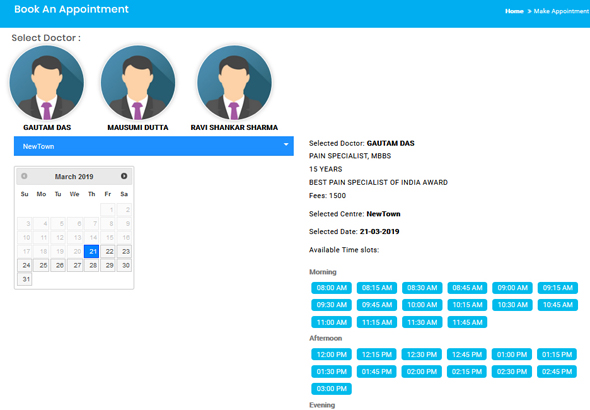Click the Home breadcrumb link
The height and width of the screenshot is (410, 590).
(x=514, y=11)
